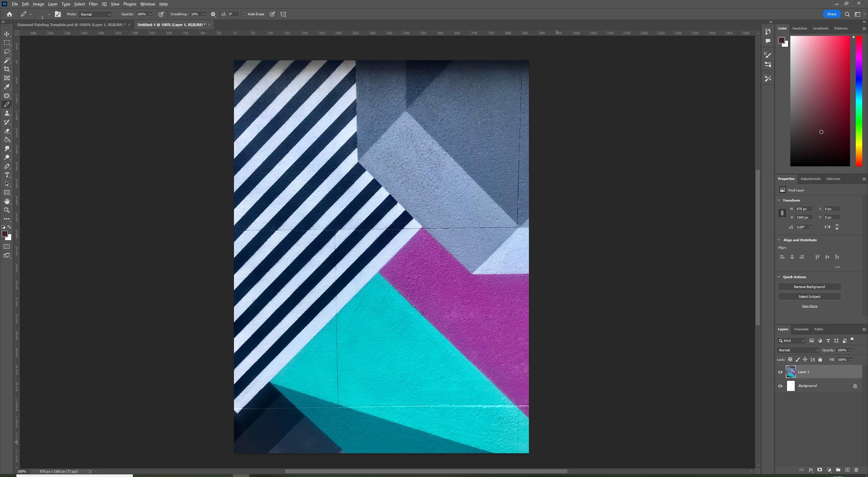The height and width of the screenshot is (477, 868).
Task: Open the Filter menu
Action: pyautogui.click(x=93, y=4)
